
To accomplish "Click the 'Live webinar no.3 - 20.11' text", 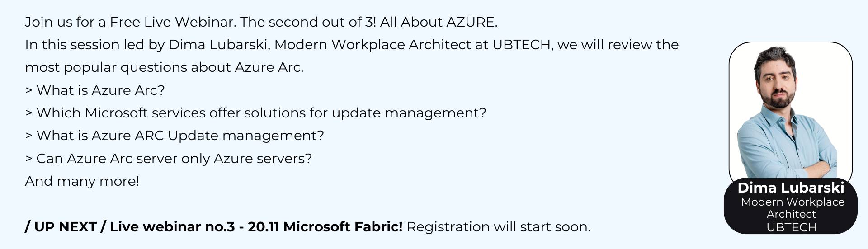I will (x=194, y=227).
